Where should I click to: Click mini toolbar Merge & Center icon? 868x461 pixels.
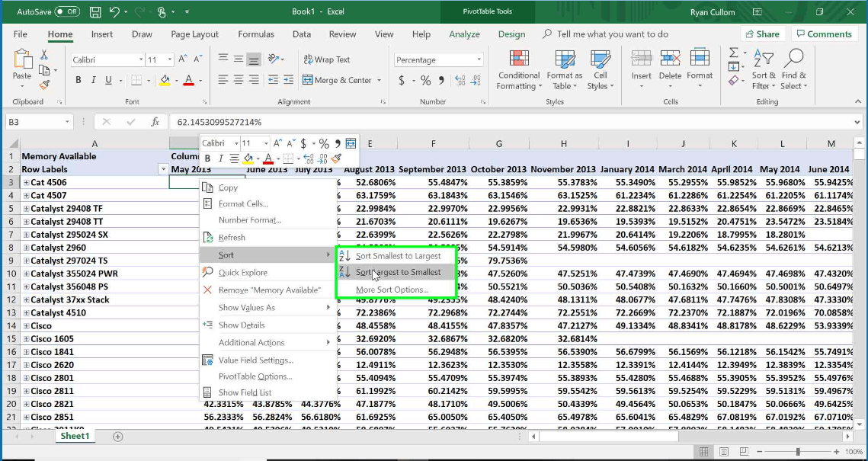351,143
